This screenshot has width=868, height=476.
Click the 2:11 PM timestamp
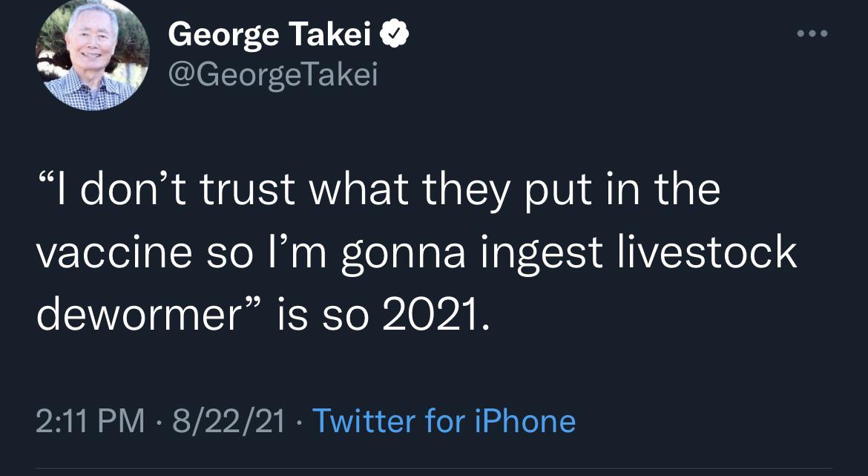[x=90, y=421]
